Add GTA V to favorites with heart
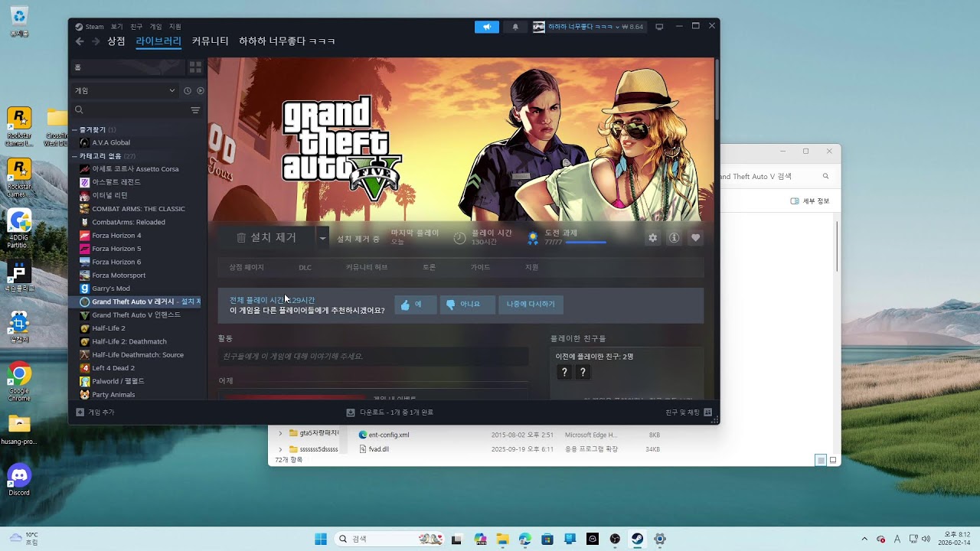 coord(695,238)
